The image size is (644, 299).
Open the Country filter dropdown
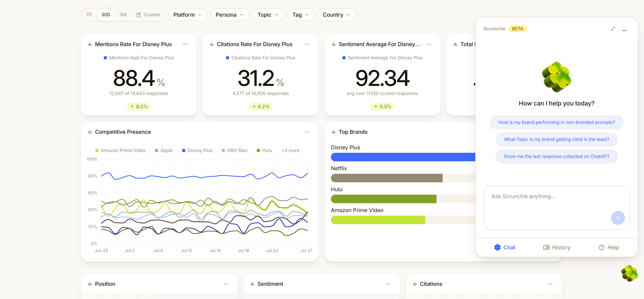click(337, 15)
